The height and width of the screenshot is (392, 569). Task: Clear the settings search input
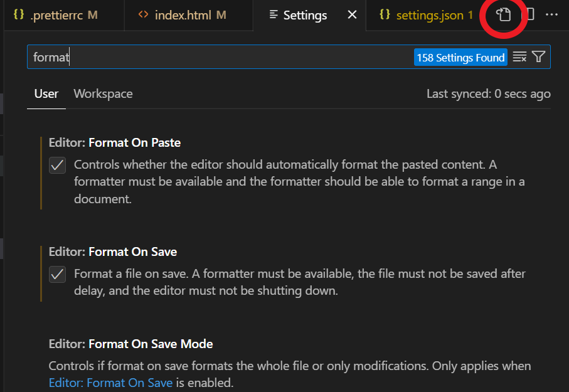pos(519,57)
